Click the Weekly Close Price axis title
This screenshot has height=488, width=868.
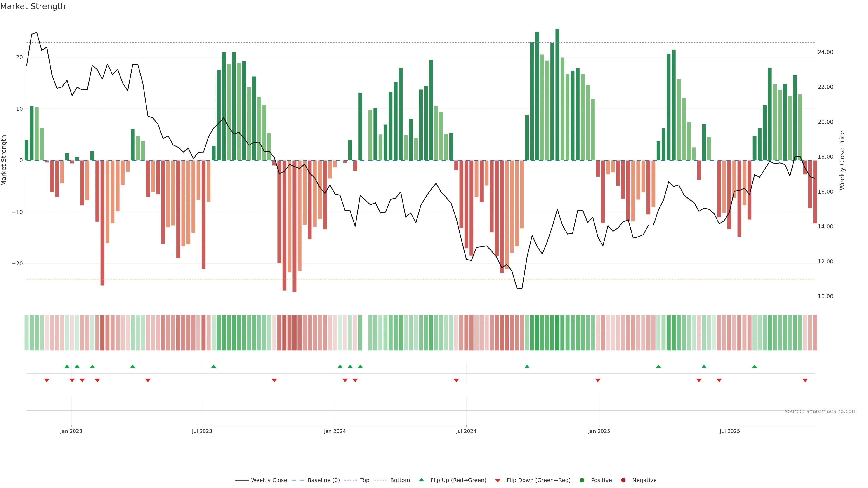[842, 160]
